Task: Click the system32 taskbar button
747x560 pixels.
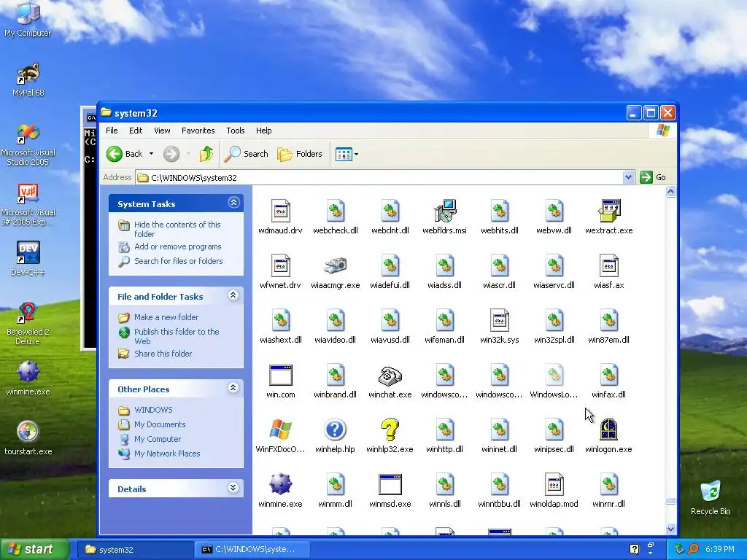Action: [136, 550]
